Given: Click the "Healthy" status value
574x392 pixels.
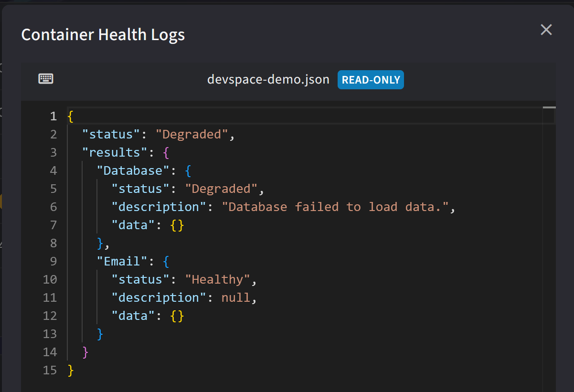Looking at the screenshot, I should click(217, 279).
